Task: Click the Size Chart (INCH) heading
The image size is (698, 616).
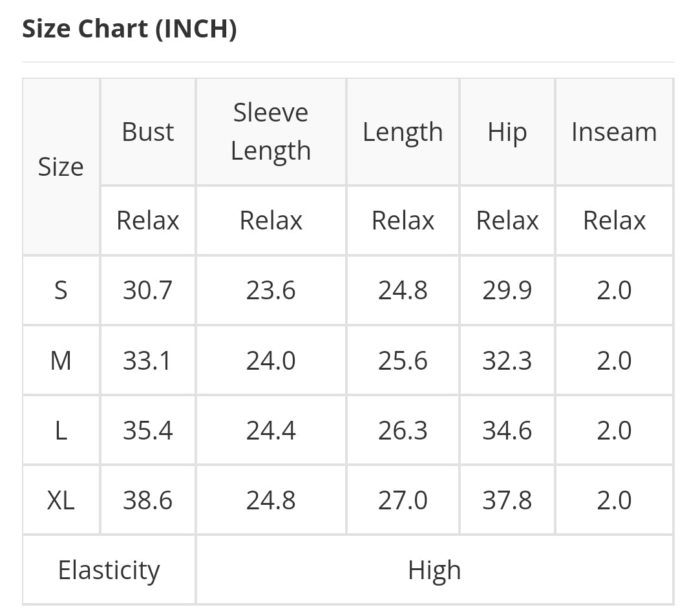Action: tap(129, 29)
